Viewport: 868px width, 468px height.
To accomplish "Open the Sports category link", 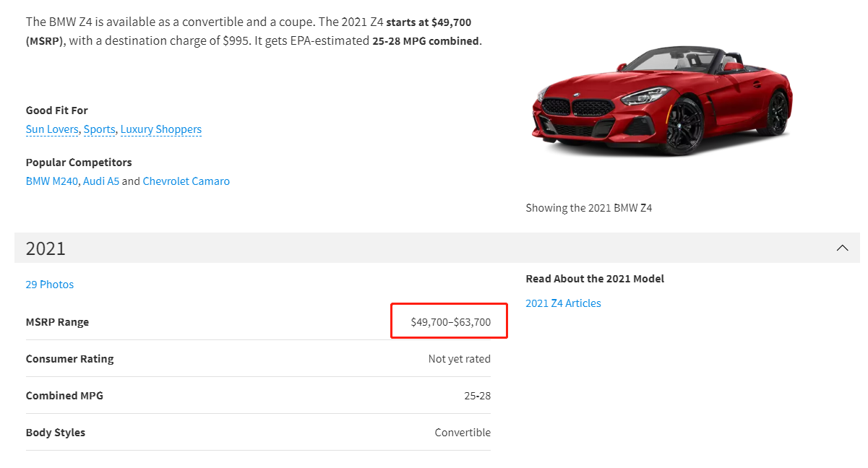I will pyautogui.click(x=99, y=129).
